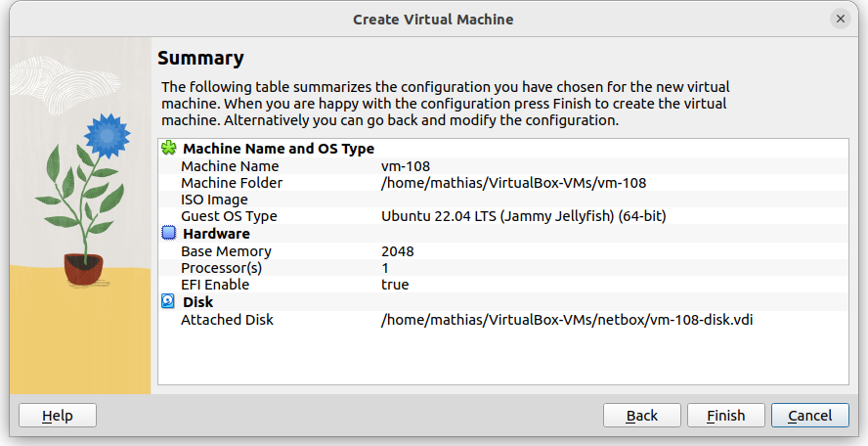This screenshot has width=868, height=446.
Task: Click the blue Hardware chip icon
Action: 168,234
